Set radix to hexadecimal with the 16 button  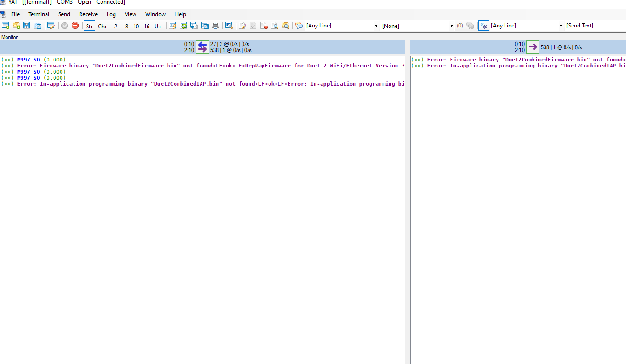tap(147, 26)
